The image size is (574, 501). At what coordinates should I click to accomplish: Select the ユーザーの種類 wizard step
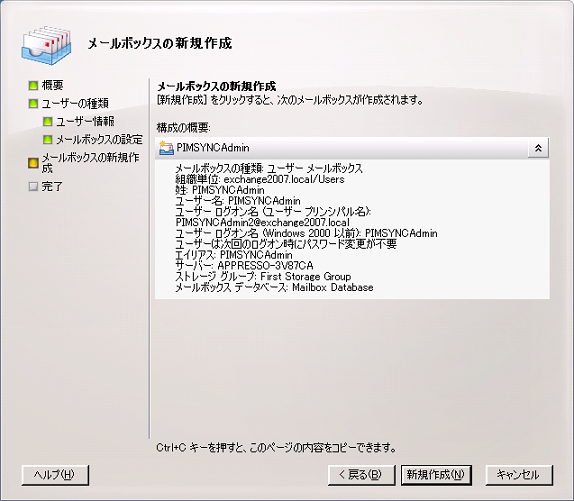[x=75, y=104]
